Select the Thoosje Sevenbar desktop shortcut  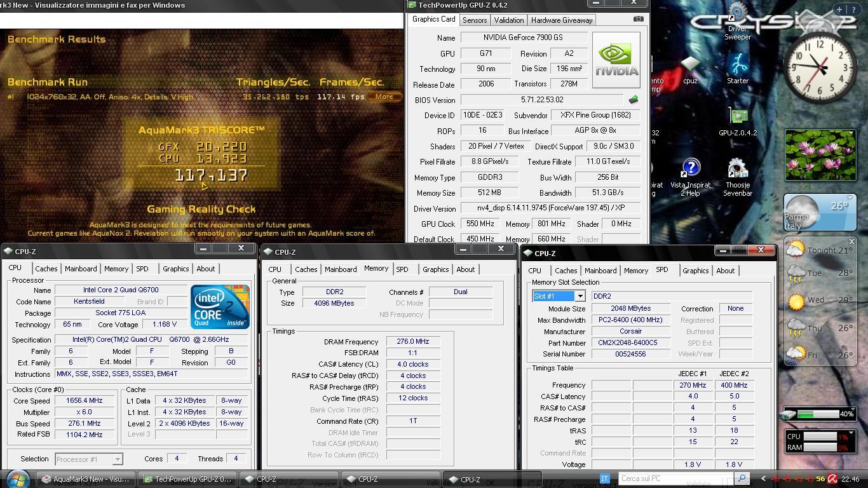pos(738,177)
